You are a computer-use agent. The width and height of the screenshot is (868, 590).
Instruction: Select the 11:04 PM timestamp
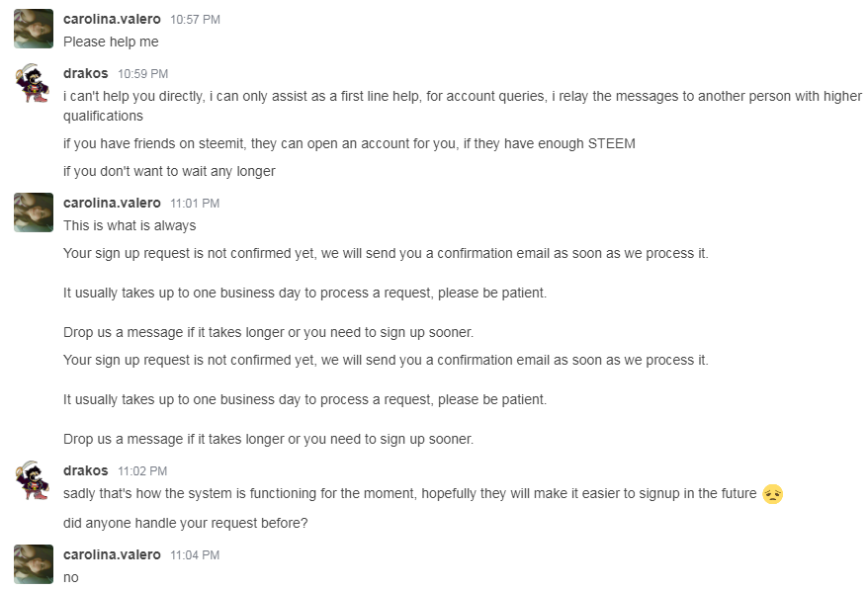click(195, 555)
